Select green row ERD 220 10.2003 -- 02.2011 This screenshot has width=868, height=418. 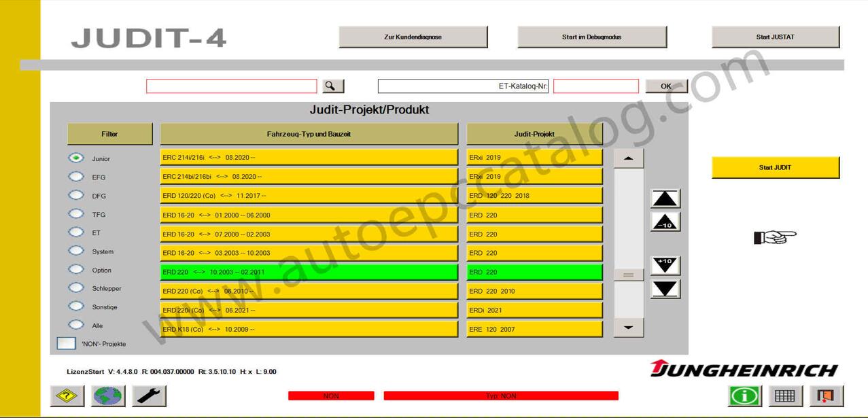[x=309, y=272]
